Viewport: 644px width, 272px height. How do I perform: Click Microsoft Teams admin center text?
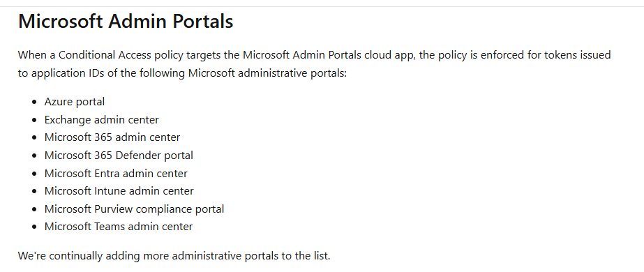(x=119, y=227)
